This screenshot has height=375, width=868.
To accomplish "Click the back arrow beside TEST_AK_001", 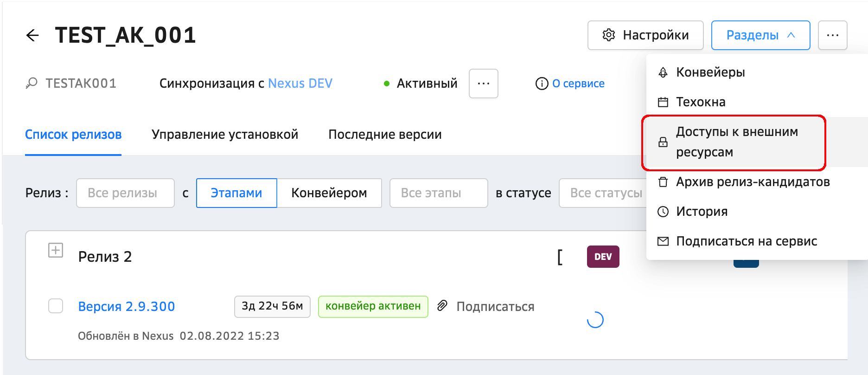I will 32,35.
